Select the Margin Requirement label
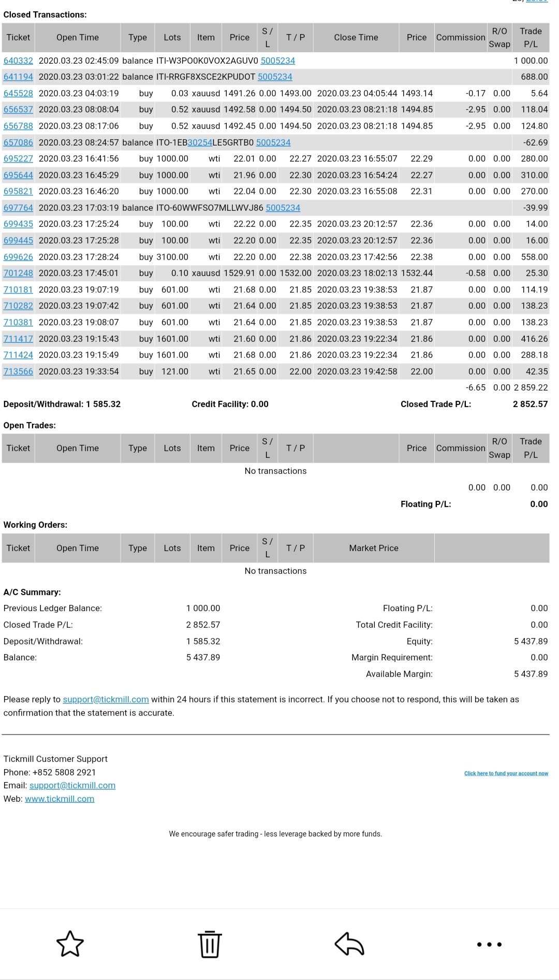This screenshot has width=559, height=980. [x=392, y=657]
